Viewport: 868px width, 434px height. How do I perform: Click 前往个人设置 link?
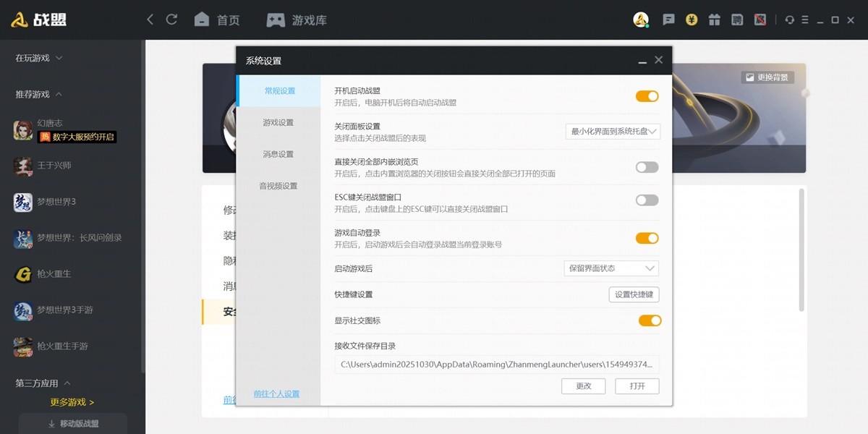coord(276,394)
